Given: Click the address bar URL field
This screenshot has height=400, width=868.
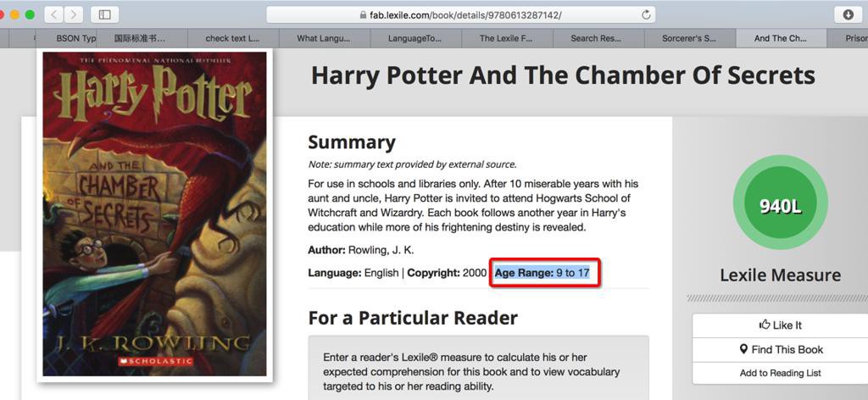Looking at the screenshot, I should point(460,15).
